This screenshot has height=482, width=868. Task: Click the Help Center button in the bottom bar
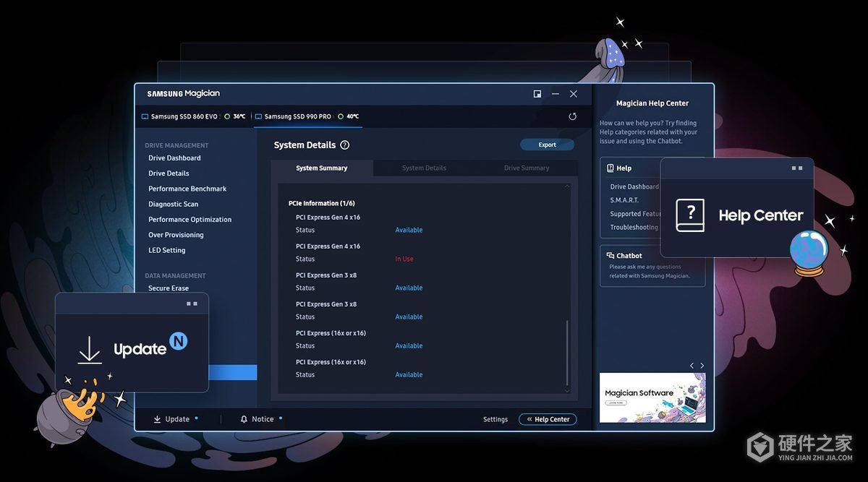(548, 419)
